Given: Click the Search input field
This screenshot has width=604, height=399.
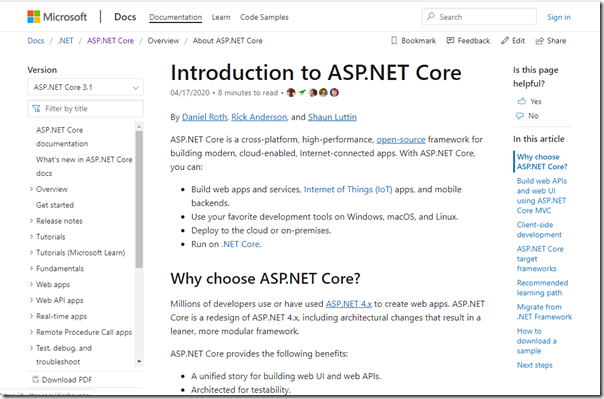Looking at the screenshot, I should (479, 17).
